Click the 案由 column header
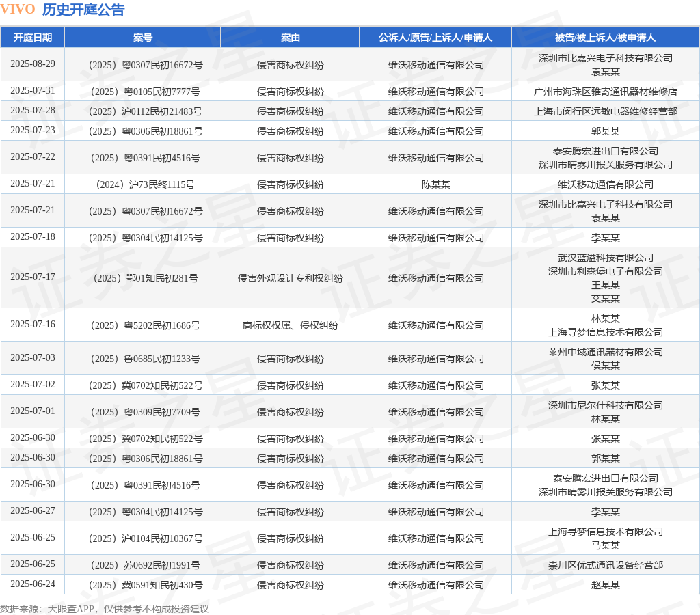Image resolution: width=700 pixels, height=615 pixels. click(290, 38)
